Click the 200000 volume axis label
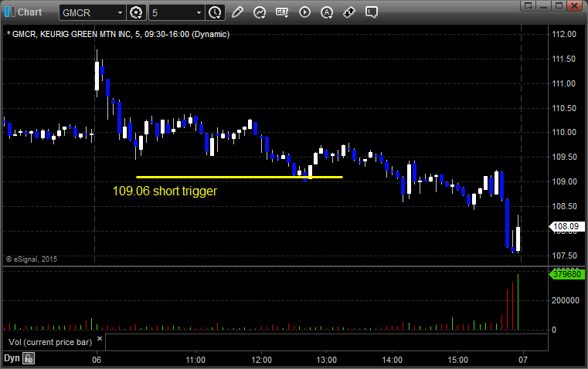Viewport: 588px width, 369px height. click(x=565, y=300)
